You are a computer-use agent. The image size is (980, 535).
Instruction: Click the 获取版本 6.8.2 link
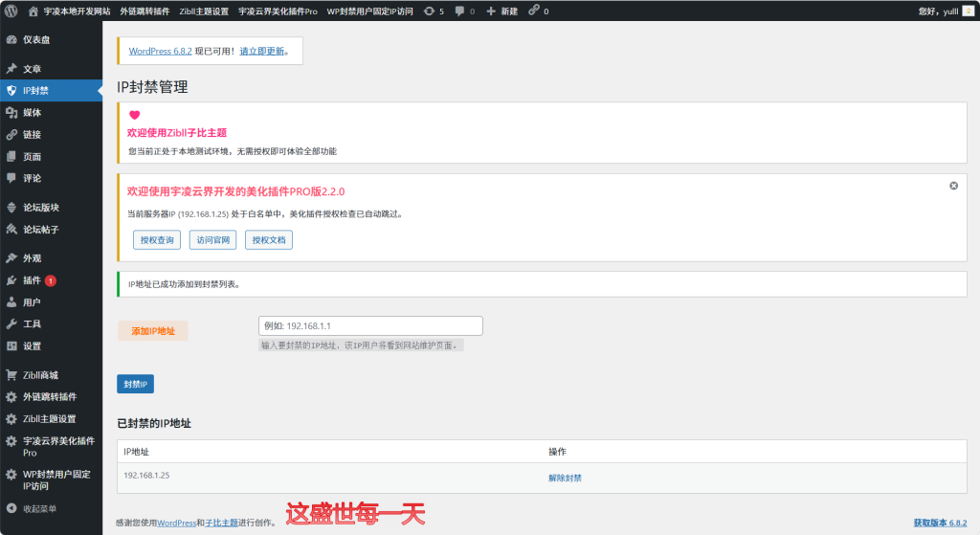(940, 523)
